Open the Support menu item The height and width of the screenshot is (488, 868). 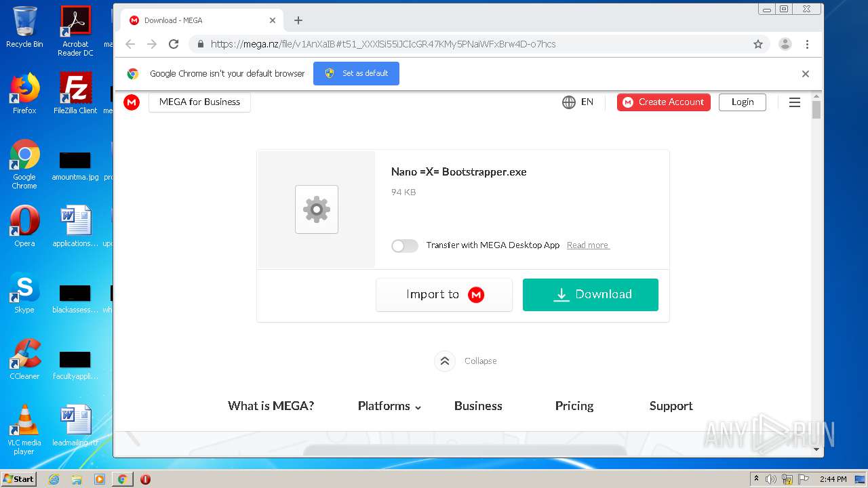671,406
